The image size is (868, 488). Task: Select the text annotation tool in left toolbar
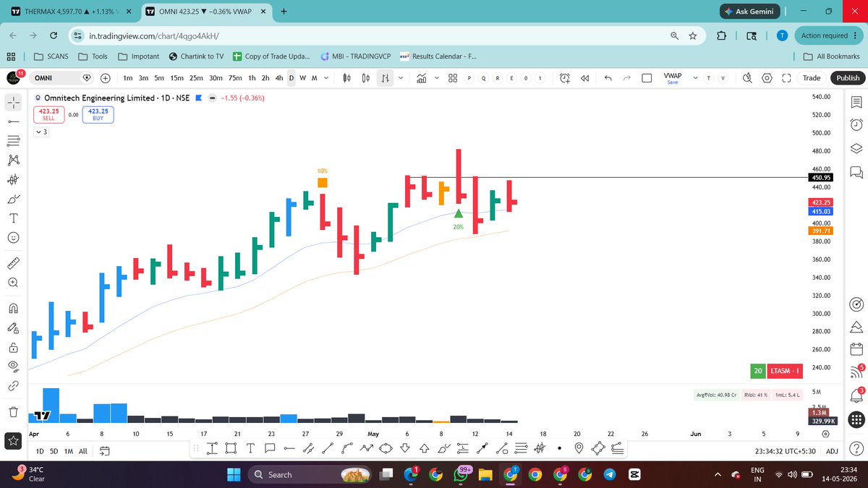(13, 218)
